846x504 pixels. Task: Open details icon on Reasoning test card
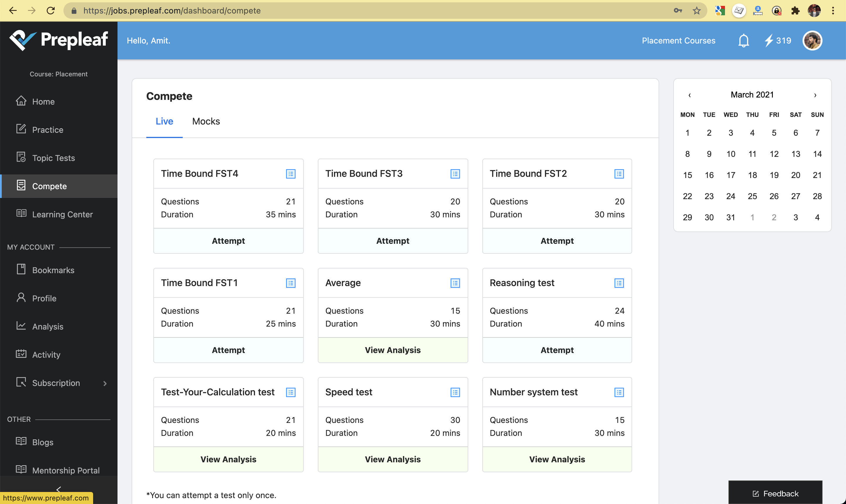click(x=619, y=283)
